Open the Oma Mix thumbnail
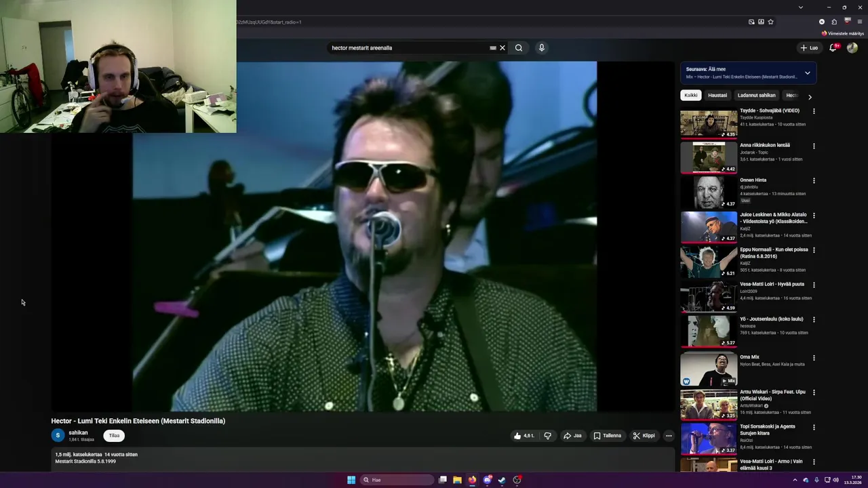This screenshot has height=488, width=868. pos(709,370)
